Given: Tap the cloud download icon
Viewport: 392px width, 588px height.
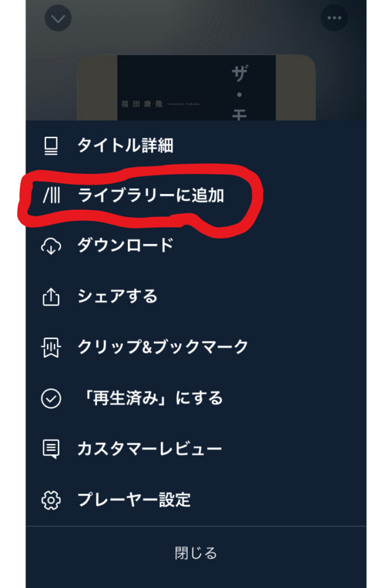Looking at the screenshot, I should tap(51, 246).
